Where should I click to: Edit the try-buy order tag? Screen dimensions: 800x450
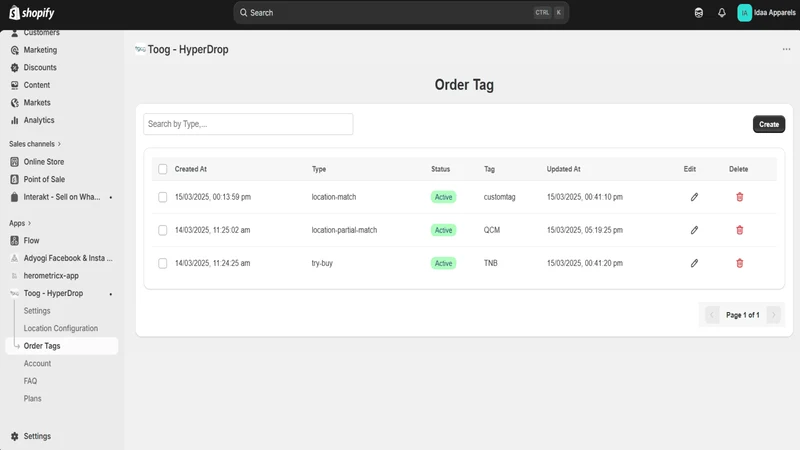(694, 263)
